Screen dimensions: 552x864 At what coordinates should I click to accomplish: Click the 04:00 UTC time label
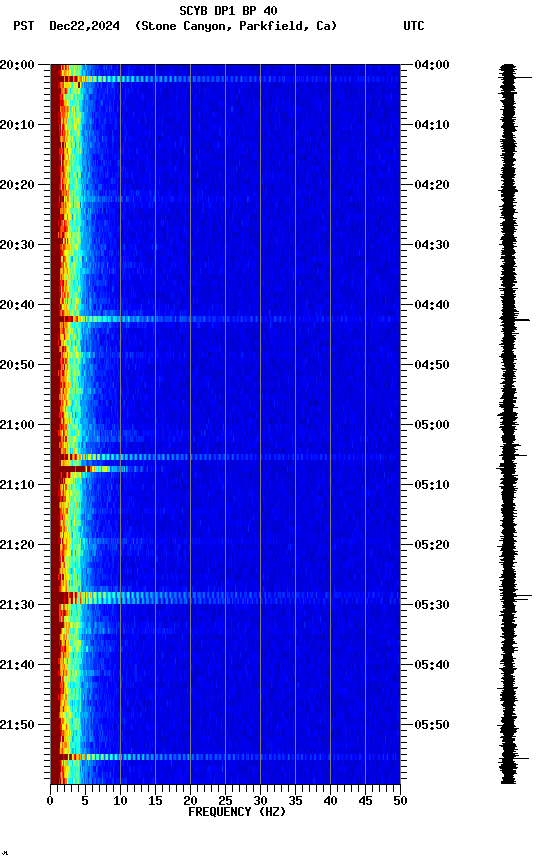tap(432, 65)
